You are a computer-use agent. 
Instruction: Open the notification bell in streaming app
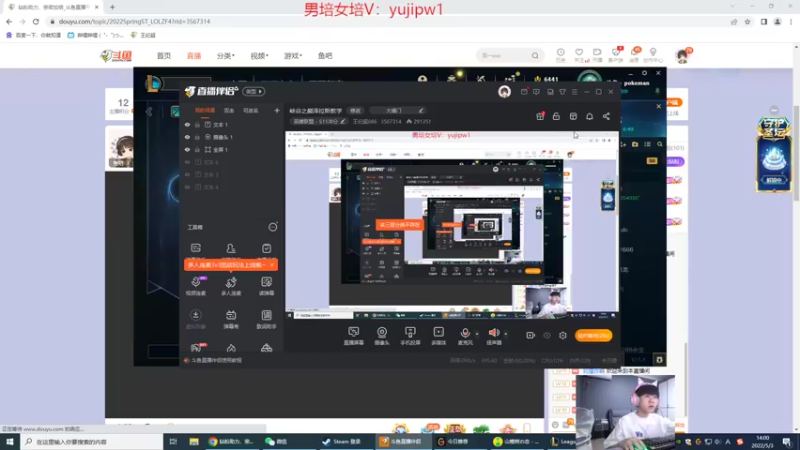click(x=589, y=116)
